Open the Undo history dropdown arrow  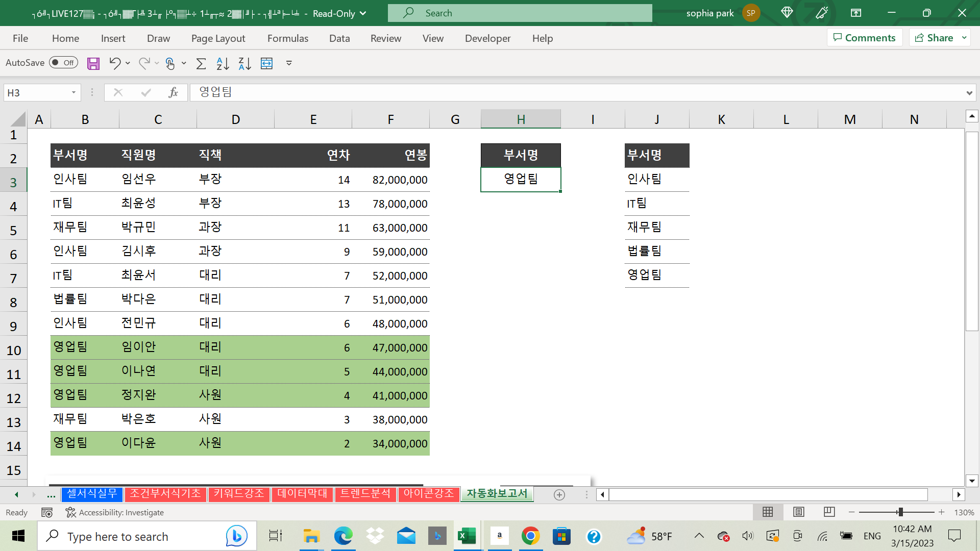(x=128, y=63)
